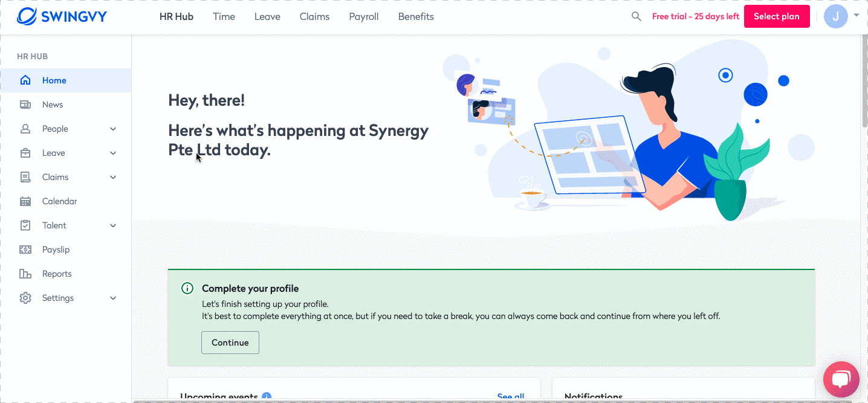Image resolution: width=868 pixels, height=403 pixels.
Task: Click the Select plan button
Action: coord(777,16)
